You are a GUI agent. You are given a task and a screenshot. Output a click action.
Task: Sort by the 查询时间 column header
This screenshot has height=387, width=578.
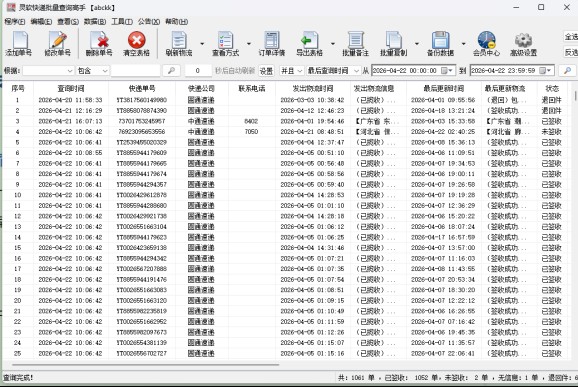pyautogui.click(x=71, y=88)
